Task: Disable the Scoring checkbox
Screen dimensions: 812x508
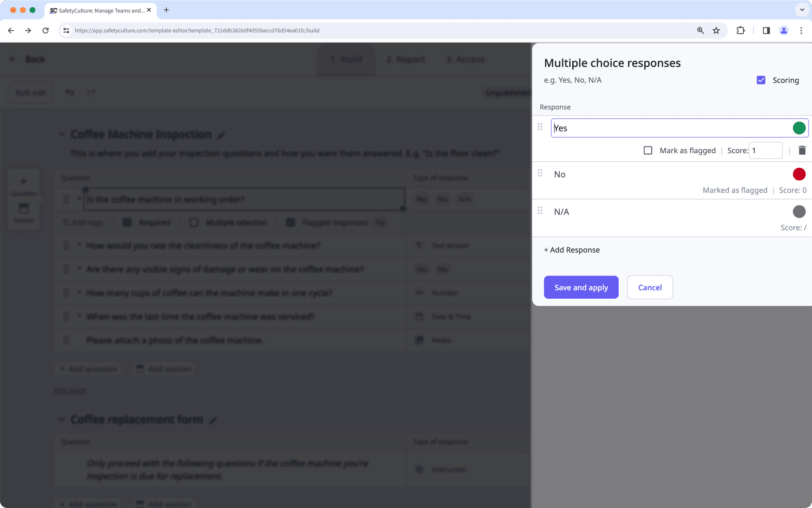Action: pos(761,80)
